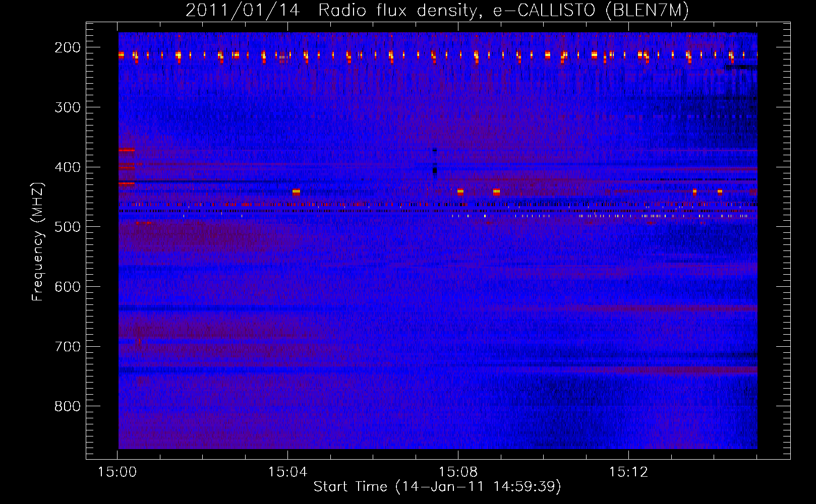Screen dimensions: 816x504
Task: Click the 'Start Time (14-Jan-11 14:59:39)' label
Action: 437,487
